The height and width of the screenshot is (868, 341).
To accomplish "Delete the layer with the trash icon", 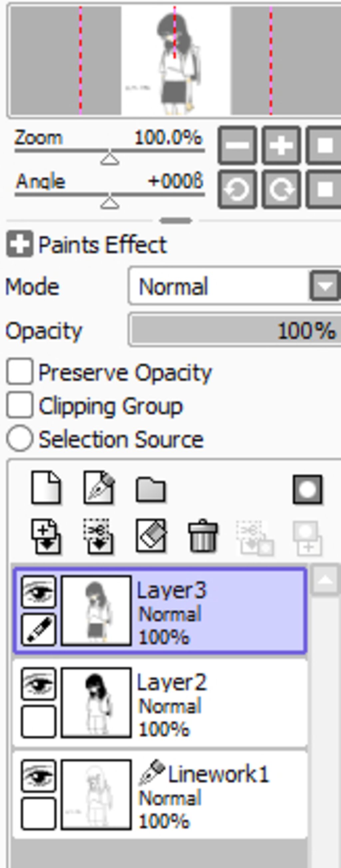I will 202,536.
